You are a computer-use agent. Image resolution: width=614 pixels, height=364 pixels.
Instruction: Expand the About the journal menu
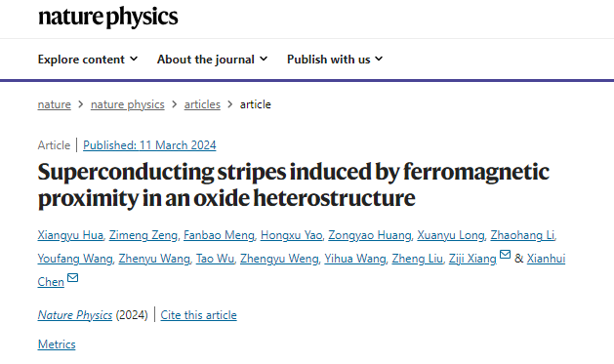click(x=212, y=60)
